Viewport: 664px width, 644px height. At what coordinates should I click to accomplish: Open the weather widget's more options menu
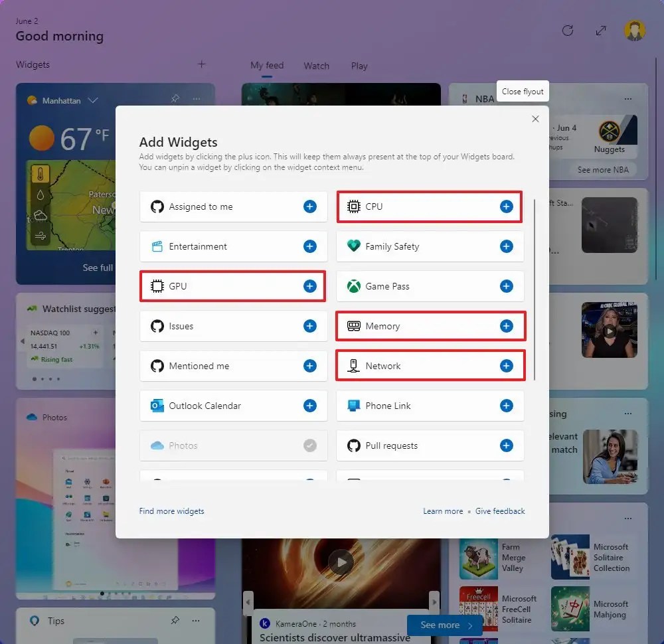[197, 98]
